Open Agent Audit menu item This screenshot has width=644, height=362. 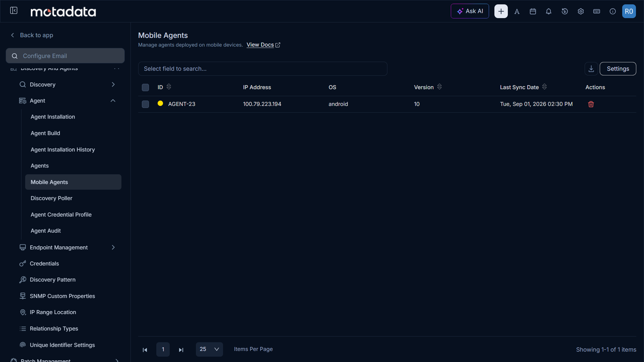pyautogui.click(x=46, y=231)
